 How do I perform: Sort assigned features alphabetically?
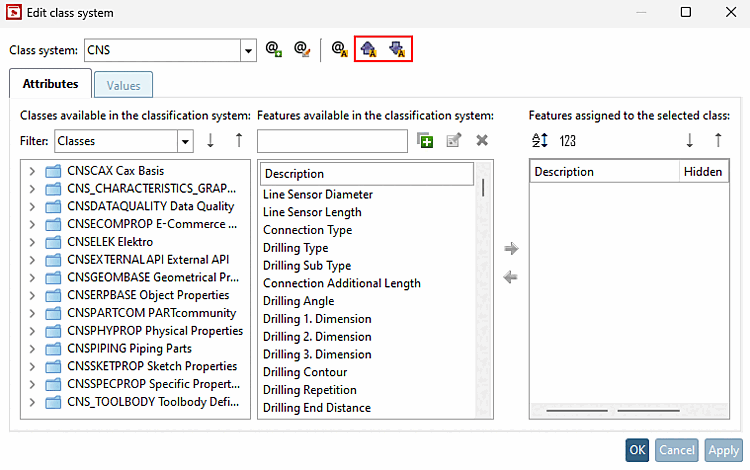(x=540, y=141)
